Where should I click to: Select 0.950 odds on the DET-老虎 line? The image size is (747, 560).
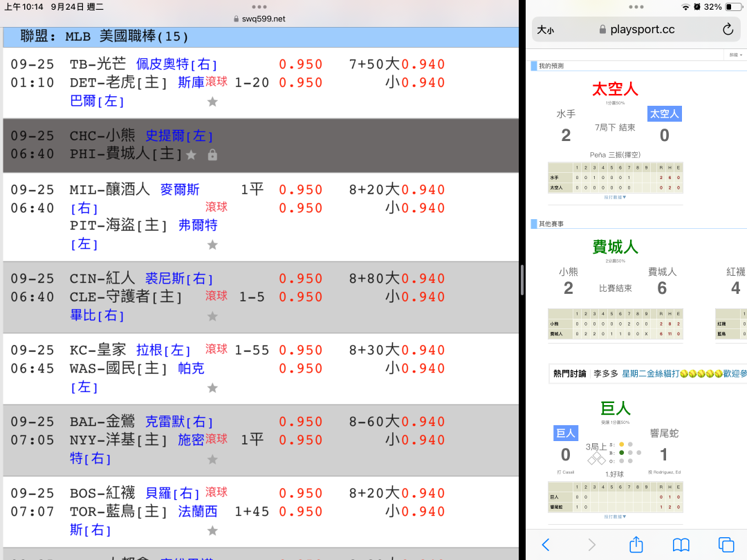point(301,82)
